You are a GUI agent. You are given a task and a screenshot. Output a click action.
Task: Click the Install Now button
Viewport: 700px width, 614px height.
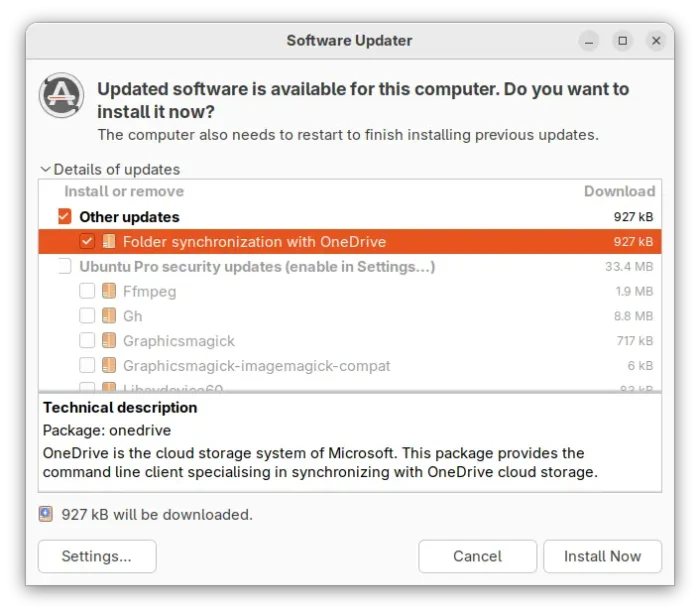click(602, 556)
